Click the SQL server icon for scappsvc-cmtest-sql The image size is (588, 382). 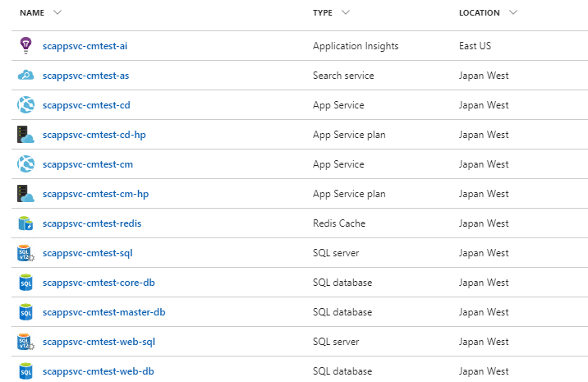click(x=25, y=253)
